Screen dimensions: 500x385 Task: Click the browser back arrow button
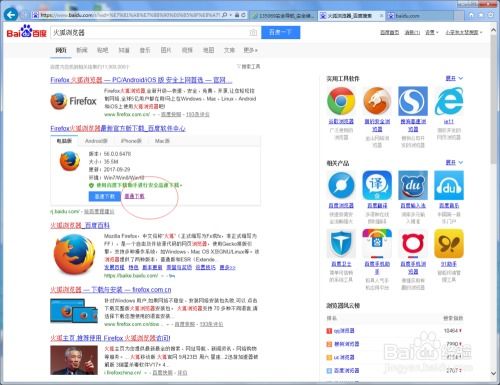pyautogui.click(x=12, y=15)
